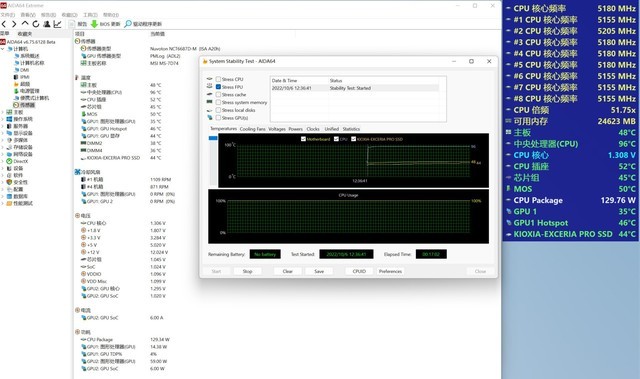Switch to the Statistics tab

click(x=351, y=129)
